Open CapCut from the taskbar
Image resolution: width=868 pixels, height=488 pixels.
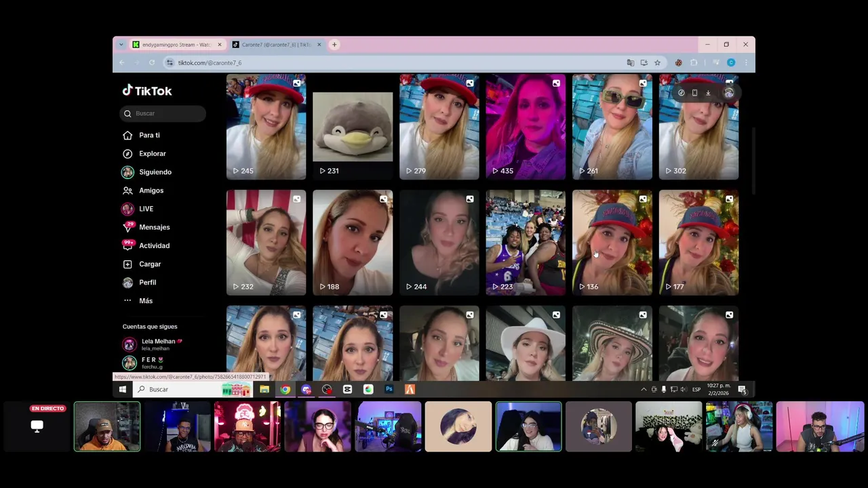click(x=348, y=389)
